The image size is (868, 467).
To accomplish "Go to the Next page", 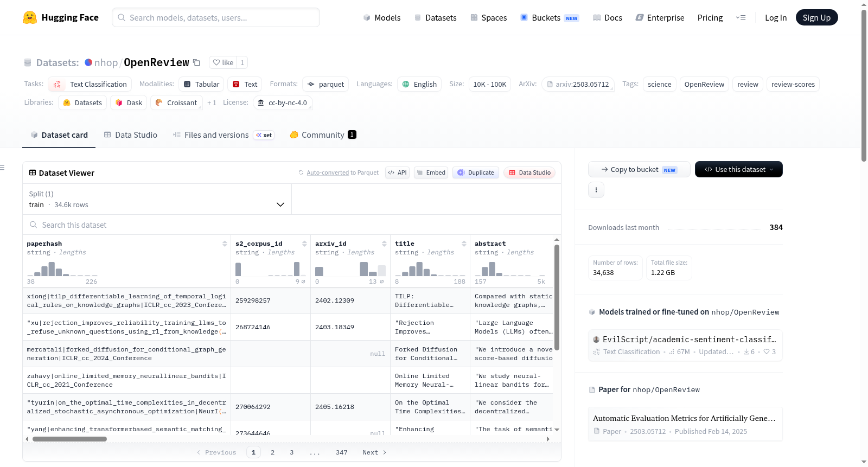I will (374, 452).
